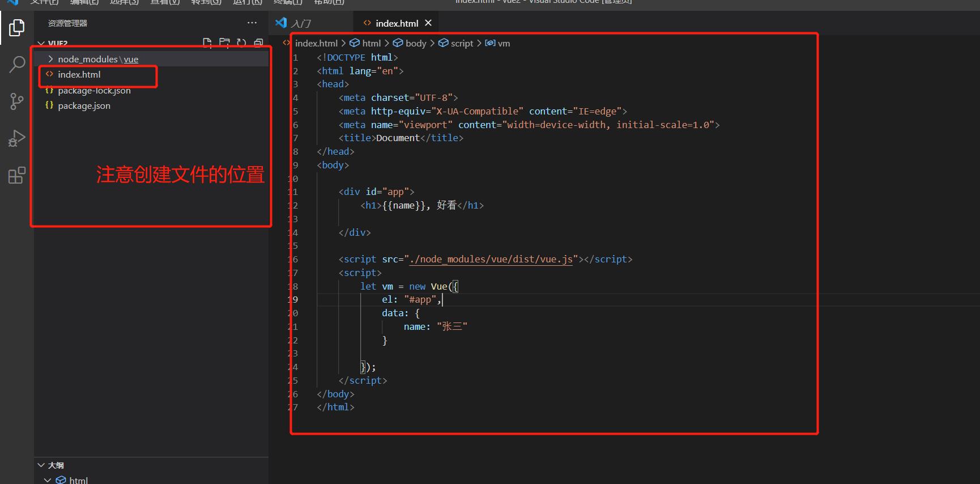
Task: Click the <!DOCTYPE html> code line
Action: click(357, 57)
